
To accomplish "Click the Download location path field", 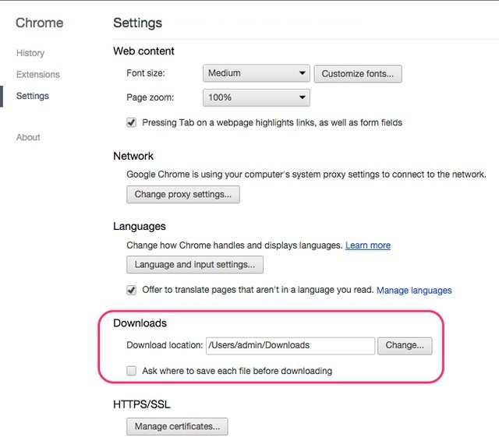I will pyautogui.click(x=290, y=346).
